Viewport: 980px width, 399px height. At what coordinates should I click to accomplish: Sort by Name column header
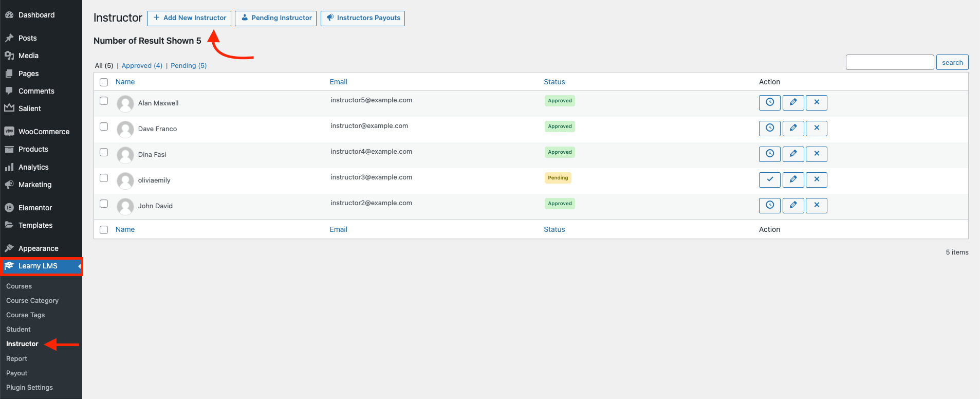tap(125, 82)
